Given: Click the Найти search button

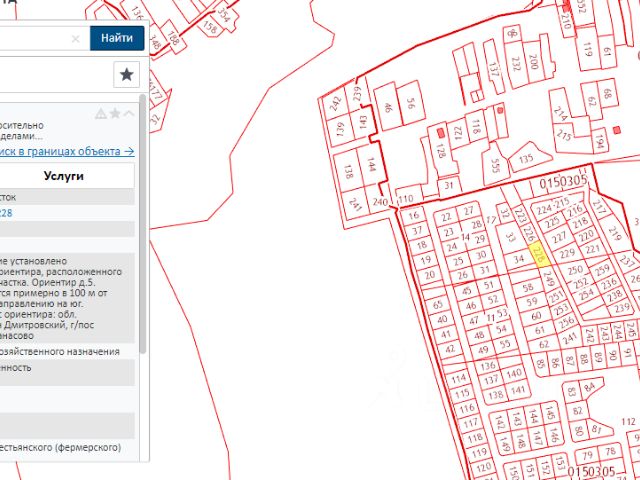Looking at the screenshot, I should (117, 39).
